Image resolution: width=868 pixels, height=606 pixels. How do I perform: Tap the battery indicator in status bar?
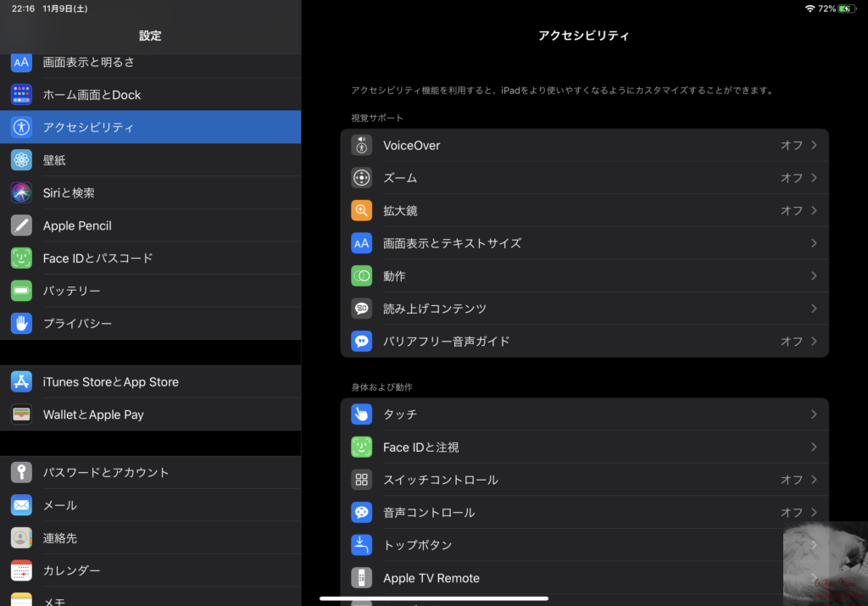pyautogui.click(x=847, y=8)
